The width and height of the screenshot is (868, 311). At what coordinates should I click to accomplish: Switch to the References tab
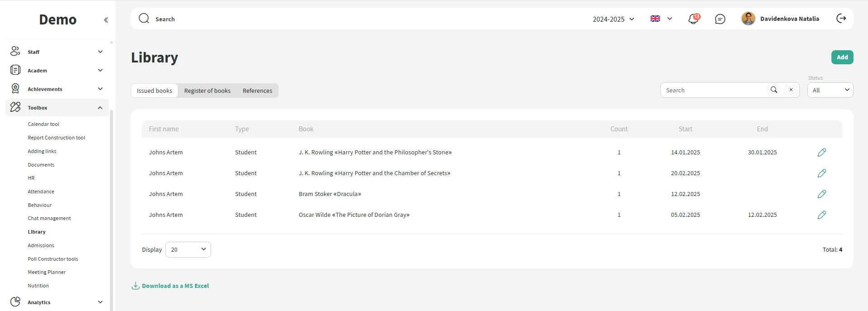[257, 91]
